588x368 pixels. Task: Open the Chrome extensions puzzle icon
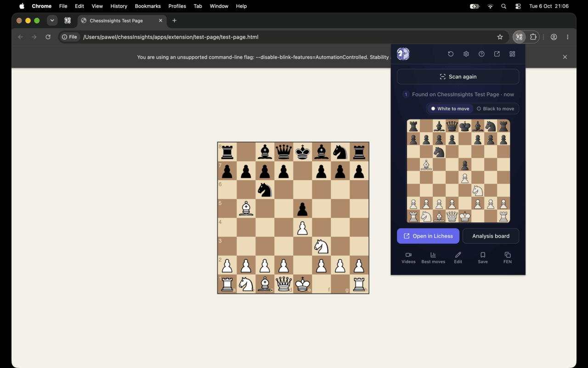[x=533, y=37]
